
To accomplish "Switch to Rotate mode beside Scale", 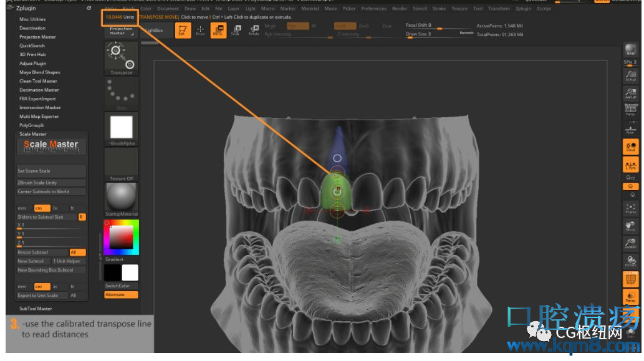I will pyautogui.click(x=254, y=30).
